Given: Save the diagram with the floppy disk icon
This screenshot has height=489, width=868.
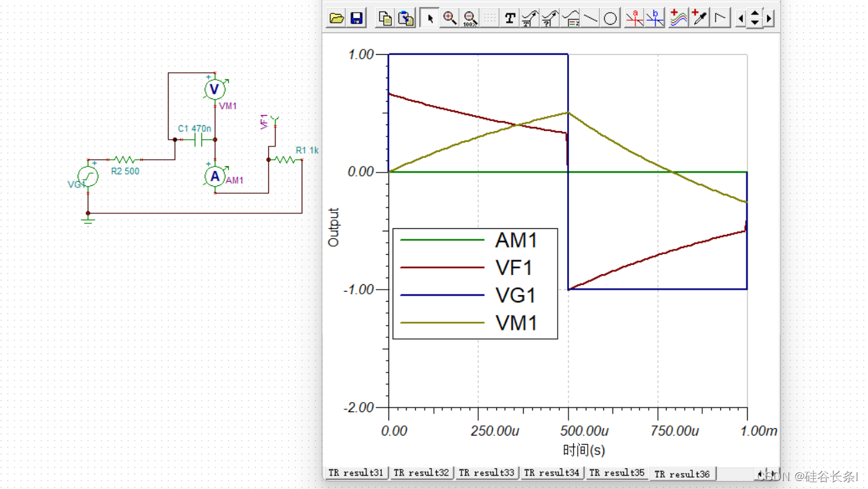Looking at the screenshot, I should coord(357,18).
